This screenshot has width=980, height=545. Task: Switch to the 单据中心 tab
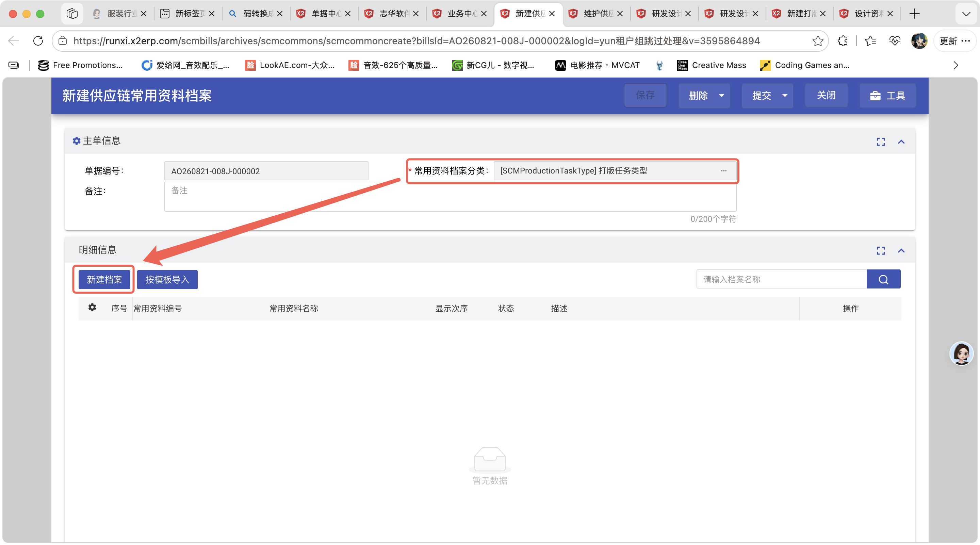point(323,14)
